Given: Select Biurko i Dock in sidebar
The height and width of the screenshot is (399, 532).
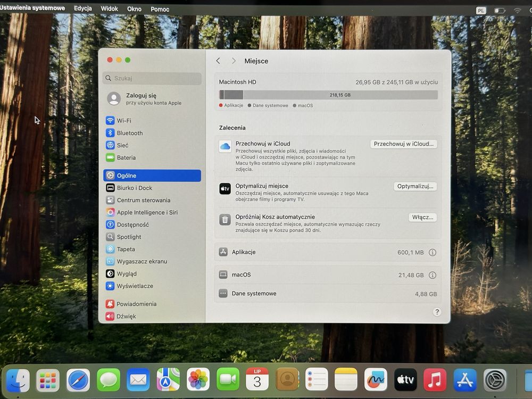Looking at the screenshot, I should coord(152,188).
